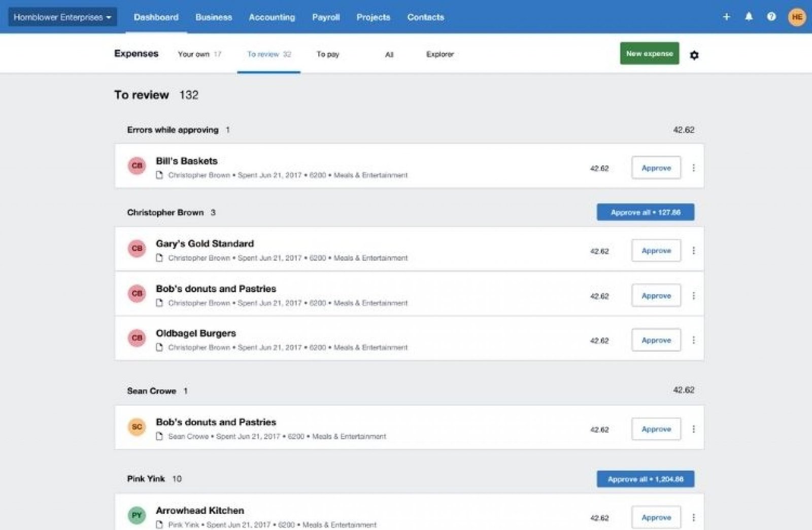Viewport: 812px width, 530px height.
Task: Open the Projects menu
Action: tap(373, 17)
